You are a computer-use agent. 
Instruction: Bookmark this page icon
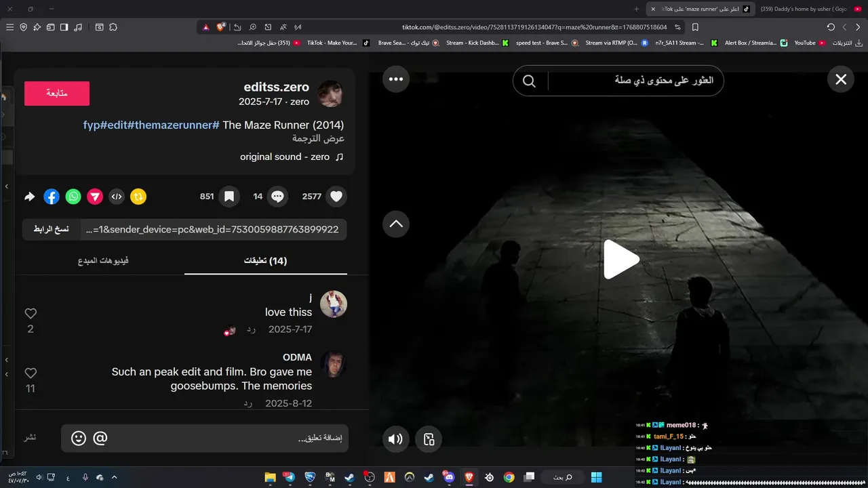(695, 27)
